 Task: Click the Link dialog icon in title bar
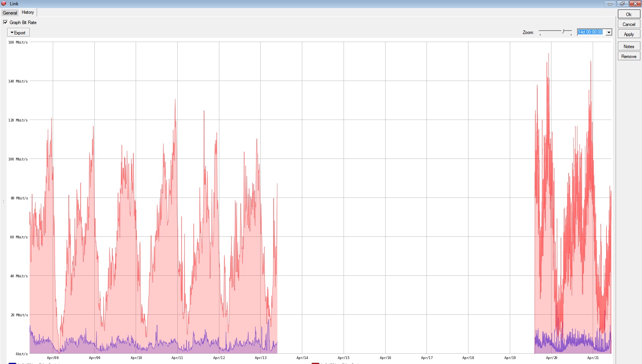coord(4,3)
